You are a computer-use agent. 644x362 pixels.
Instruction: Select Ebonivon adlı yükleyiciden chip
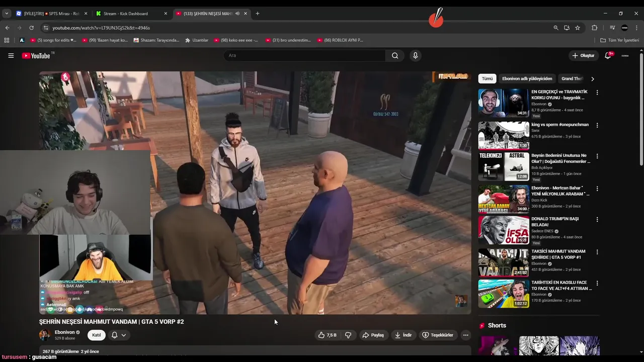(x=527, y=78)
